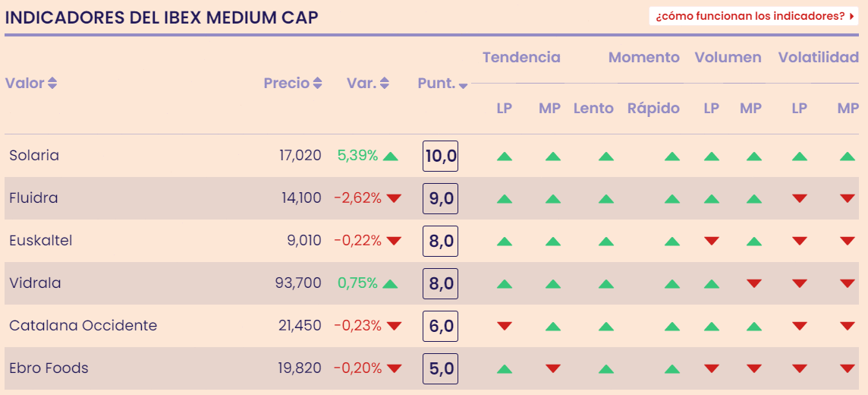Click Ebro Foods' red medium-term trend arrow
The image size is (868, 395).
(x=553, y=369)
